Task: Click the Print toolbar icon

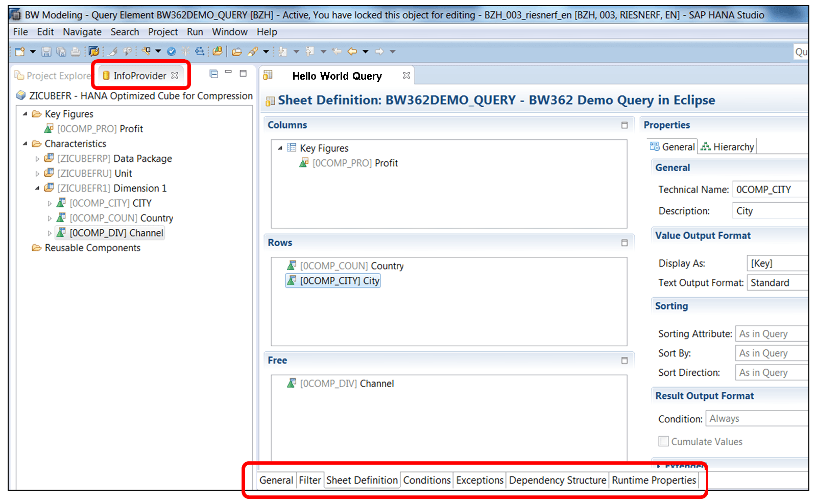Action: click(x=76, y=52)
